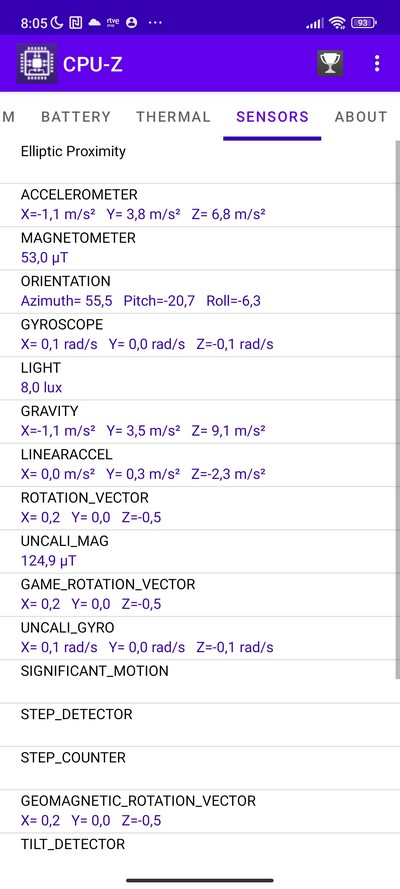Image resolution: width=400 pixels, height=889 pixels.
Task: Tap the battery level indicator
Action: point(364,23)
